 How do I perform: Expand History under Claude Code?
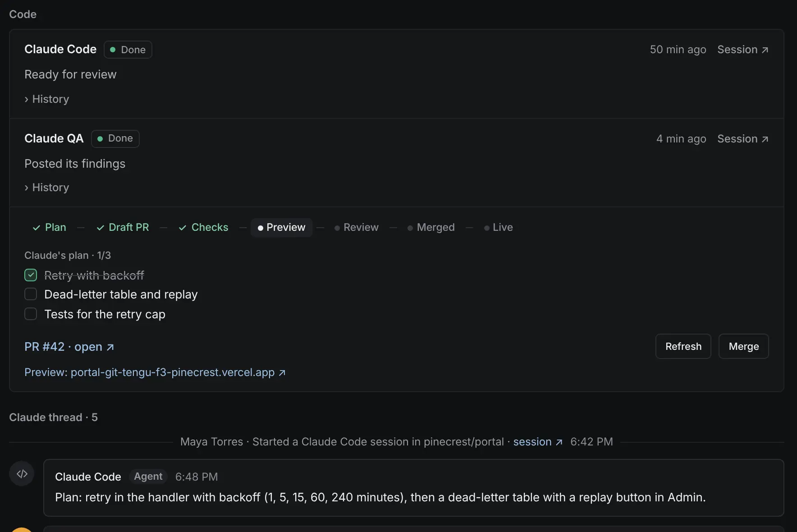(x=47, y=99)
